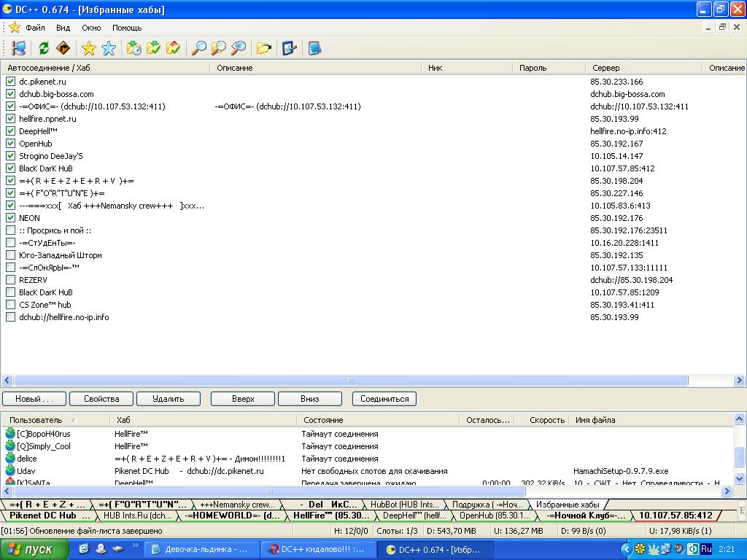
Task: Click the green Reconnect arrows icon
Action: click(44, 48)
